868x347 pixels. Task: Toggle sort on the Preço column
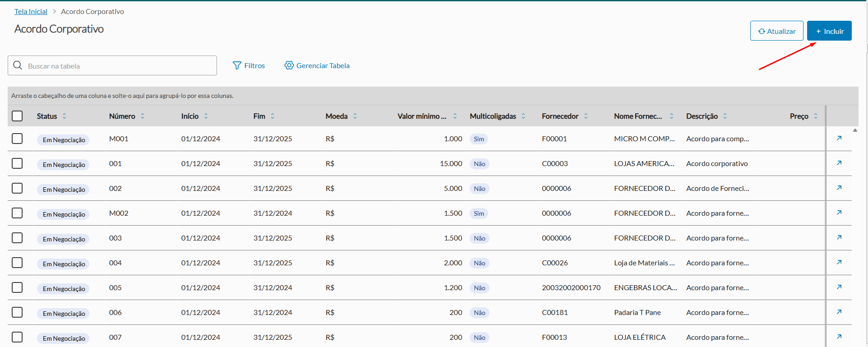[816, 116]
